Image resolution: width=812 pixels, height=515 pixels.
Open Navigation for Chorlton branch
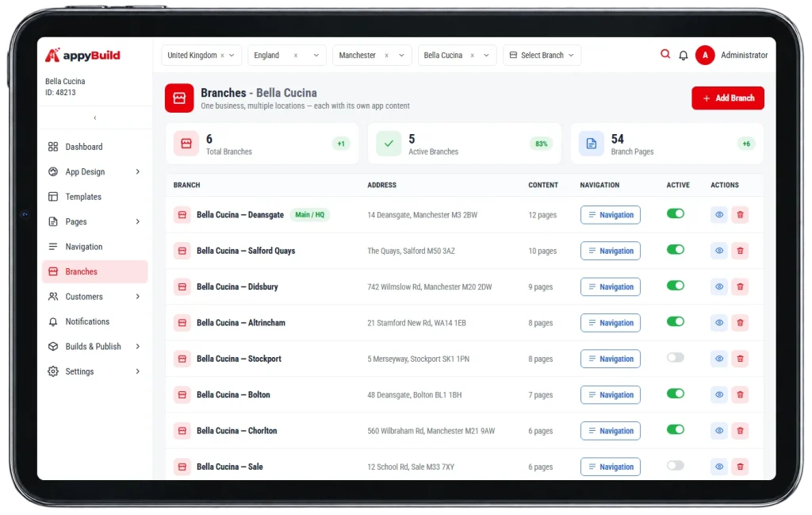[611, 431]
